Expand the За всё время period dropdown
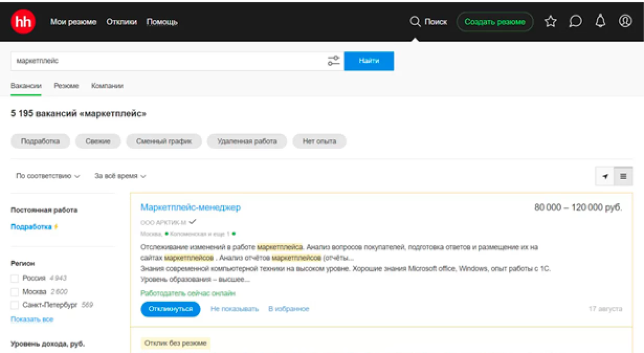 [x=121, y=176]
